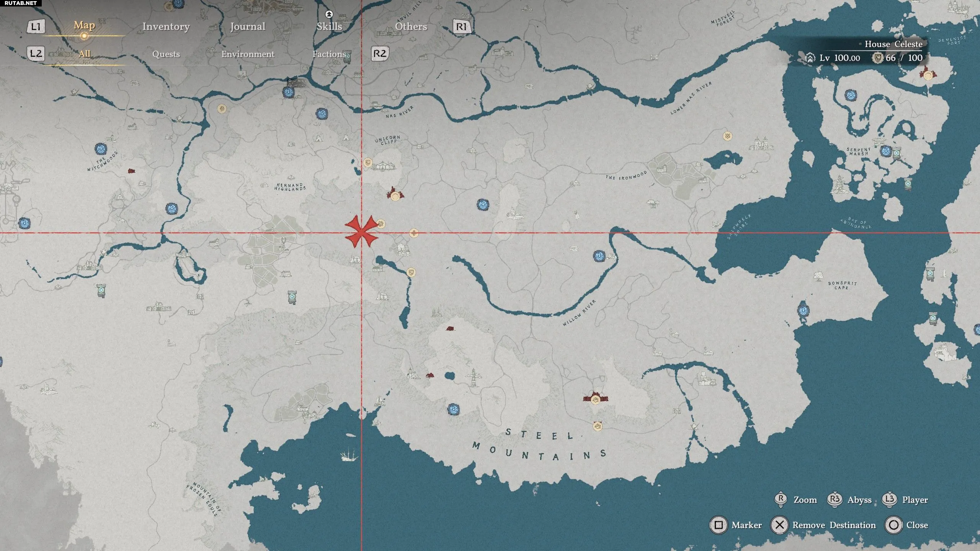980x551 pixels.
Task: Click the Marker square button
Action: click(719, 525)
